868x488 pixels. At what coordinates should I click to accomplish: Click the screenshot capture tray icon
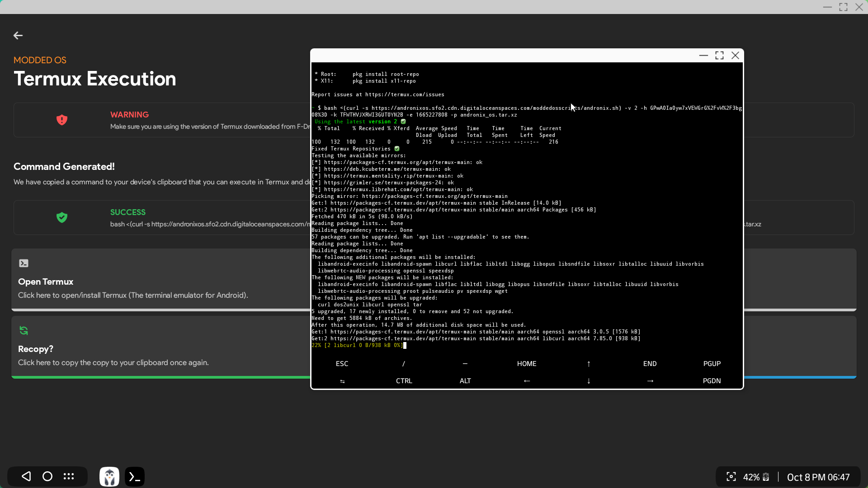(x=731, y=477)
